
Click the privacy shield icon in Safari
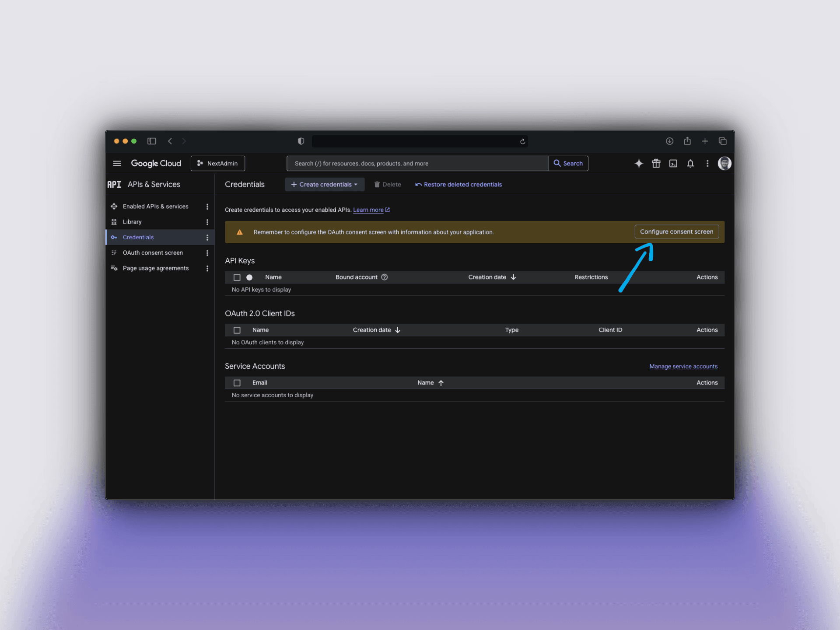coord(301,141)
